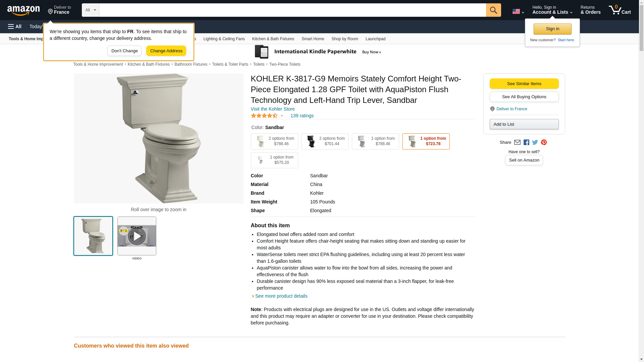Click the search magnifier button
The height and width of the screenshot is (362, 644).
point(493,10)
